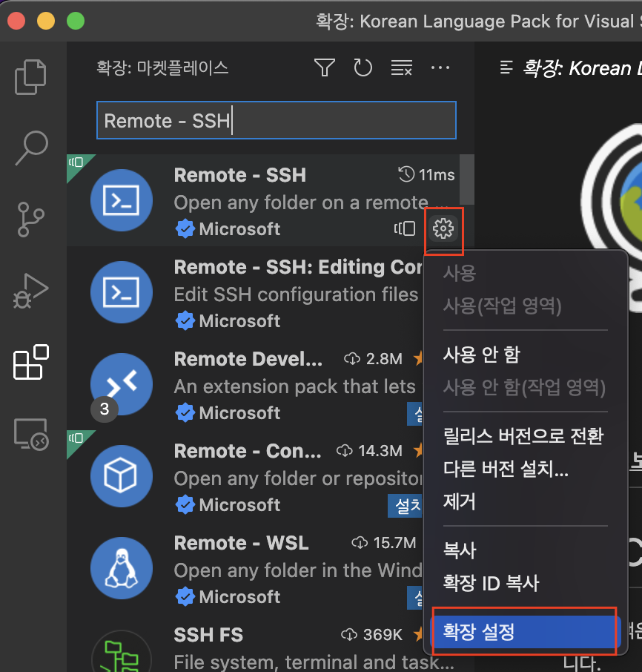642x672 pixels.
Task: Click the extension pack count badge 3
Action: click(x=104, y=409)
